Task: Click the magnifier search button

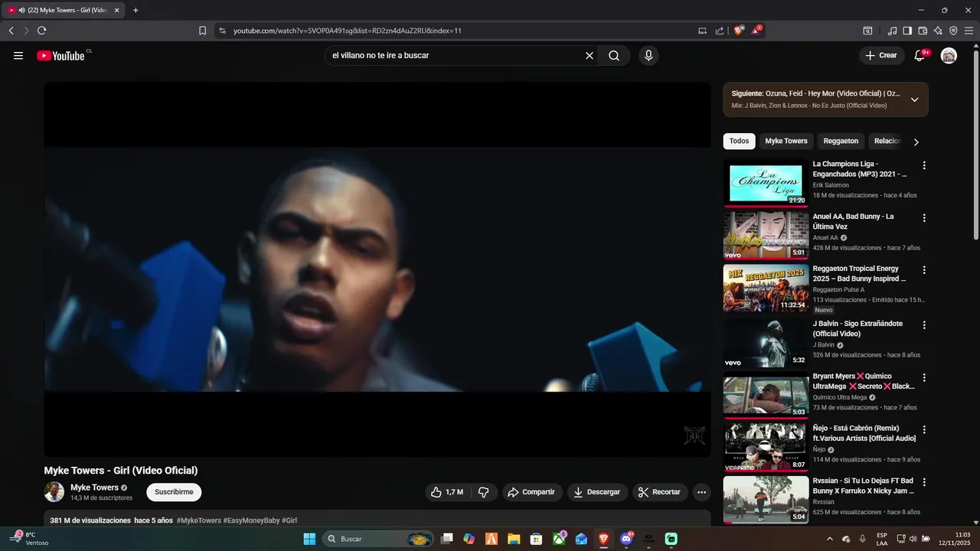Action: 614,55
